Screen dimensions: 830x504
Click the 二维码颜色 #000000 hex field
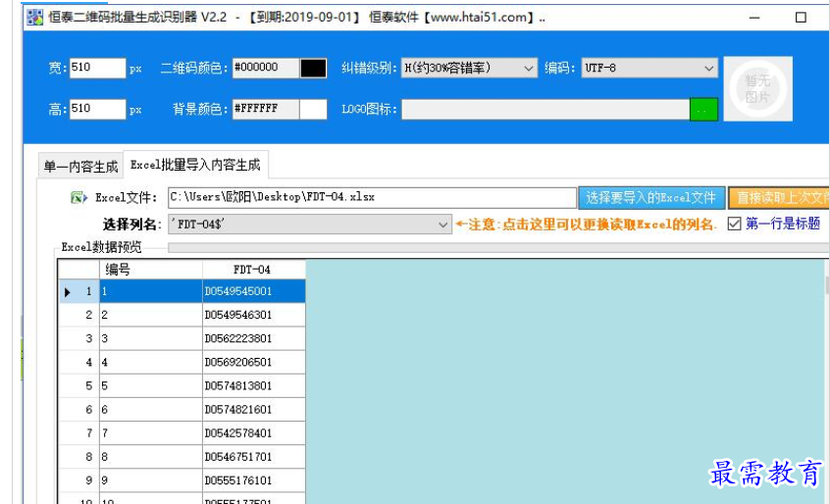[266, 68]
